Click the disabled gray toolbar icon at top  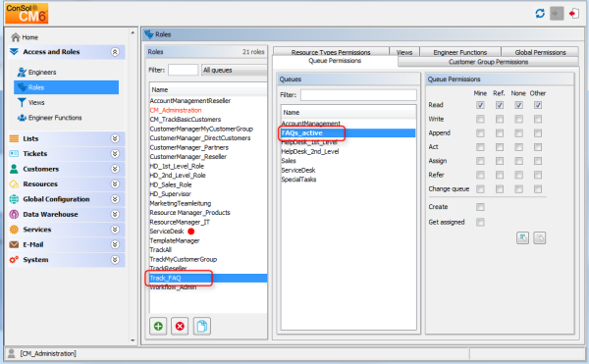tap(557, 14)
